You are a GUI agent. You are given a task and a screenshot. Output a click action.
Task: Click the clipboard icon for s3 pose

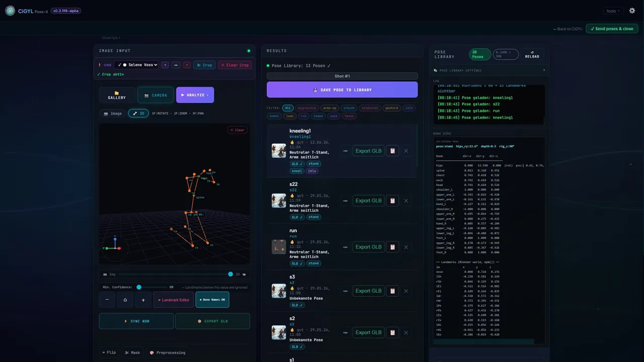tap(392, 291)
